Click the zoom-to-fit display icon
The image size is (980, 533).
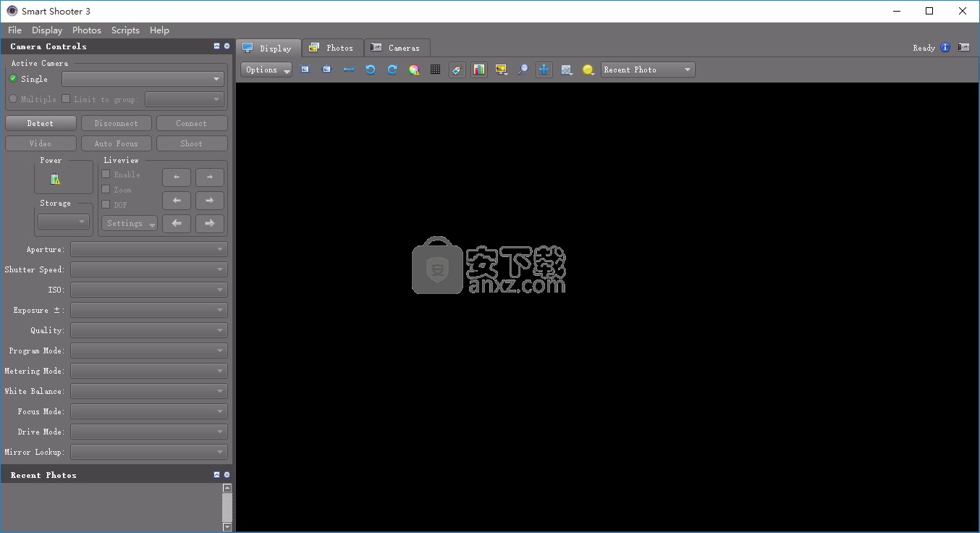coord(305,70)
